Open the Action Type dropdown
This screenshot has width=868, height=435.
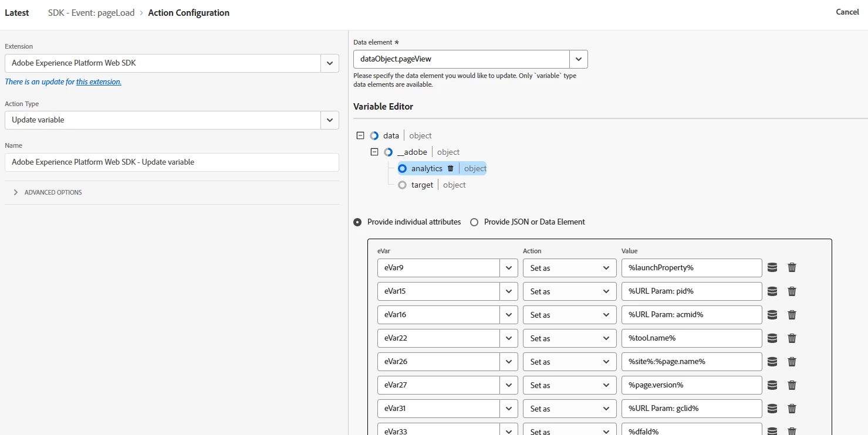pos(330,120)
